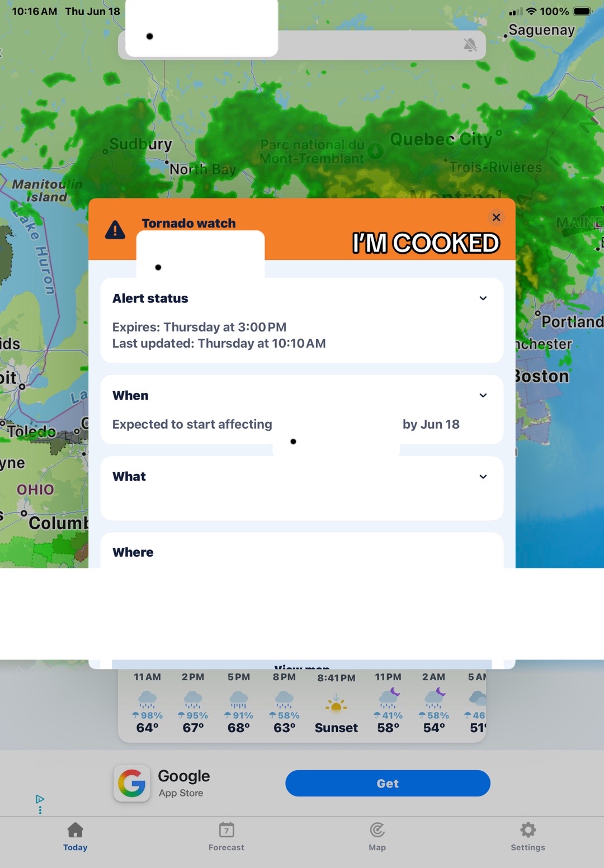The image size is (604, 868).
Task: Collapse the What section chevron
Action: point(483,477)
